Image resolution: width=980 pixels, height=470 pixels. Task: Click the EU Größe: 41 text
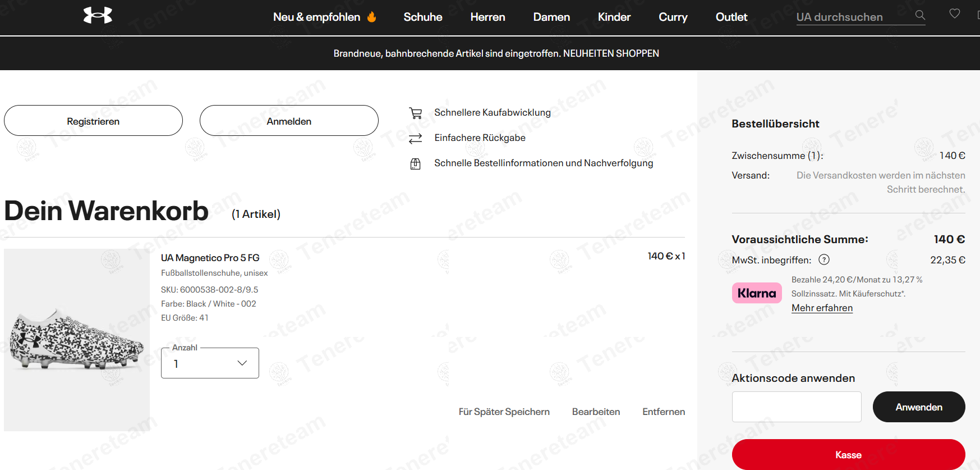[185, 318]
